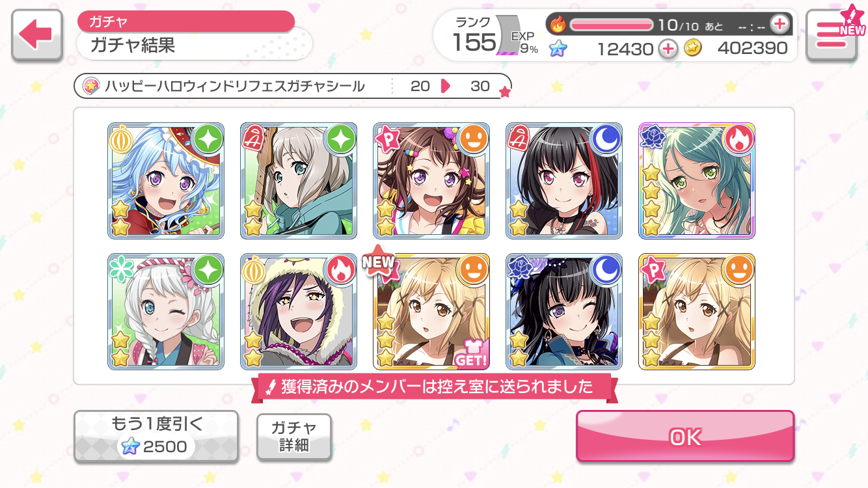Select the white-braided winking card
This screenshot has height=488, width=868.
pyautogui.click(x=166, y=312)
